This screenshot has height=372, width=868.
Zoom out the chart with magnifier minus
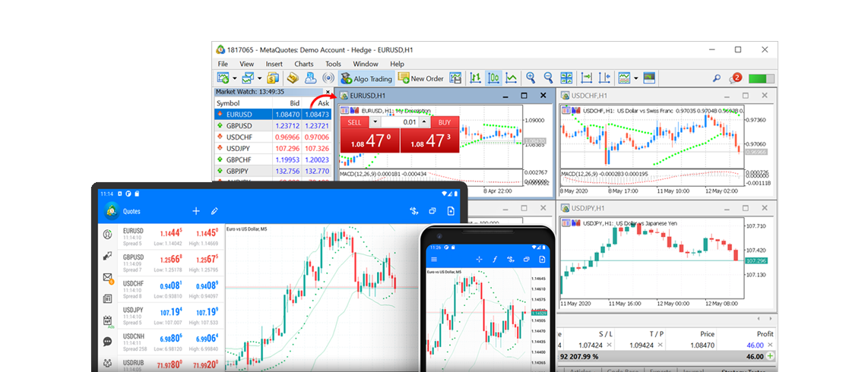pyautogui.click(x=549, y=78)
